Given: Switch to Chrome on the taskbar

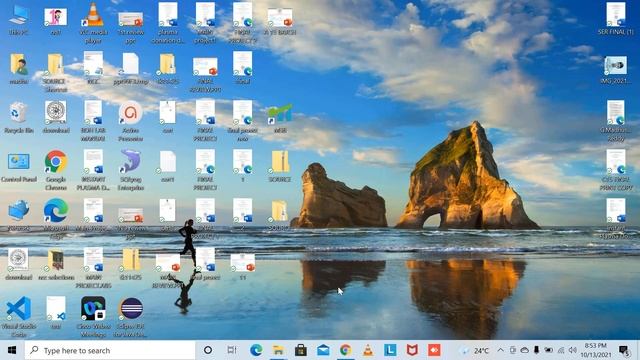Looking at the screenshot, I should (x=346, y=350).
